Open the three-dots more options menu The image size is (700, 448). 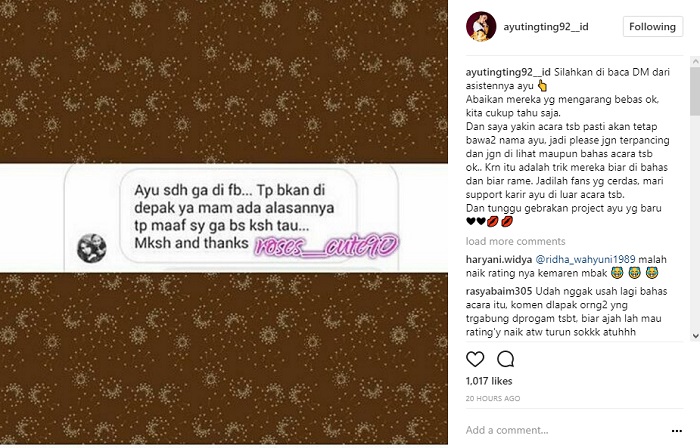click(x=676, y=431)
